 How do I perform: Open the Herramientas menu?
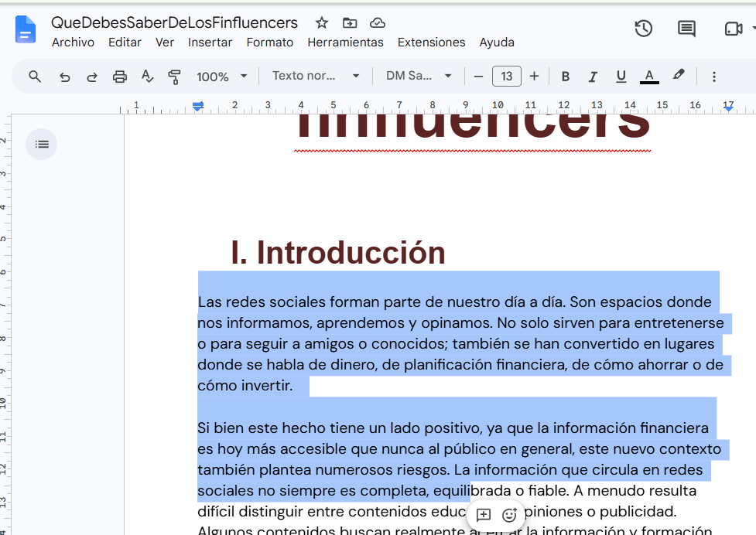tap(346, 43)
